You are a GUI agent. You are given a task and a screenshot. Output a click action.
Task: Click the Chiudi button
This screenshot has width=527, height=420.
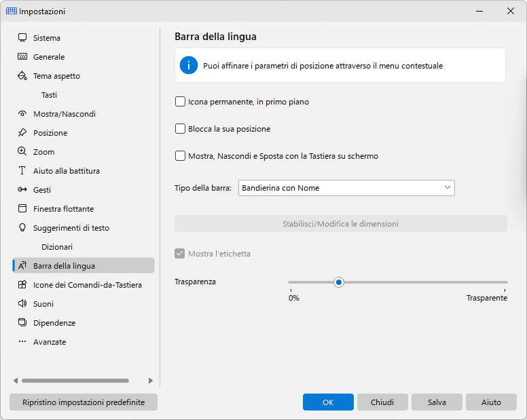point(382,402)
